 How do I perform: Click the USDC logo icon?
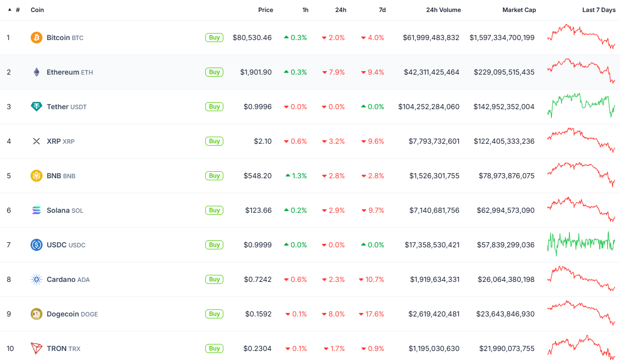point(37,245)
